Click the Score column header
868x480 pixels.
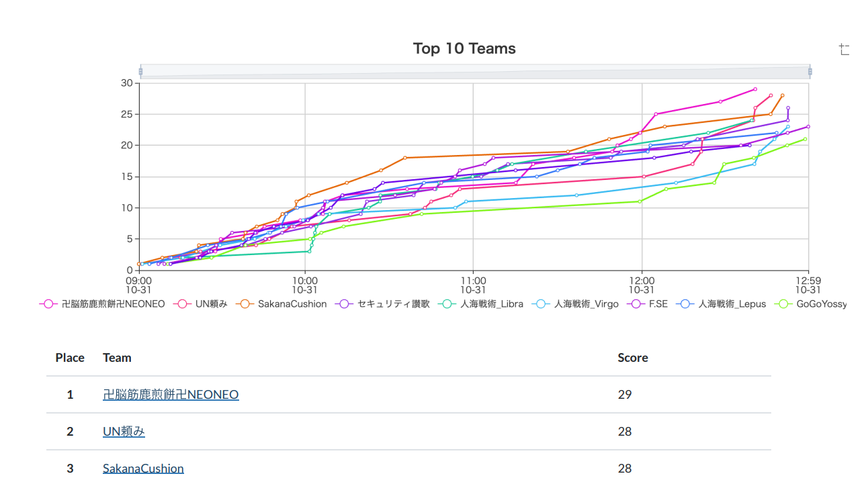tap(633, 358)
